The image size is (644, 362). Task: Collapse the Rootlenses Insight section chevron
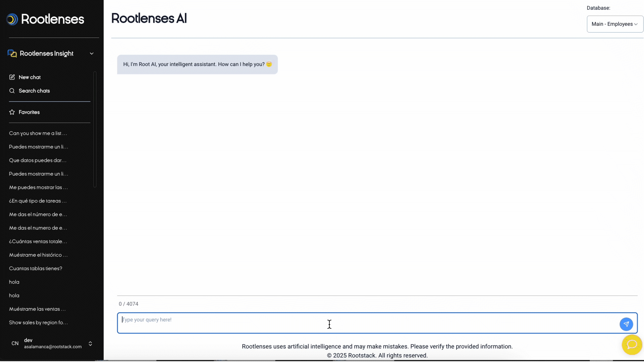(92, 54)
